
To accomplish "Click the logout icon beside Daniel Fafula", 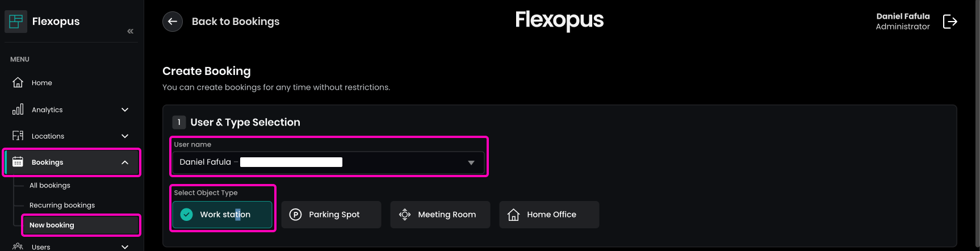I will [x=950, y=22].
